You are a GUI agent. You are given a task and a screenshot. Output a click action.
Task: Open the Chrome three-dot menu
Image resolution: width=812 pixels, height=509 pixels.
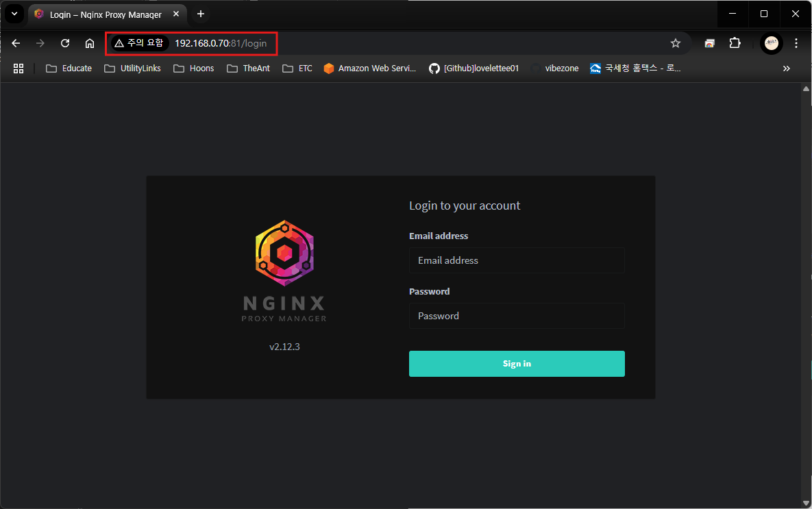coord(796,43)
